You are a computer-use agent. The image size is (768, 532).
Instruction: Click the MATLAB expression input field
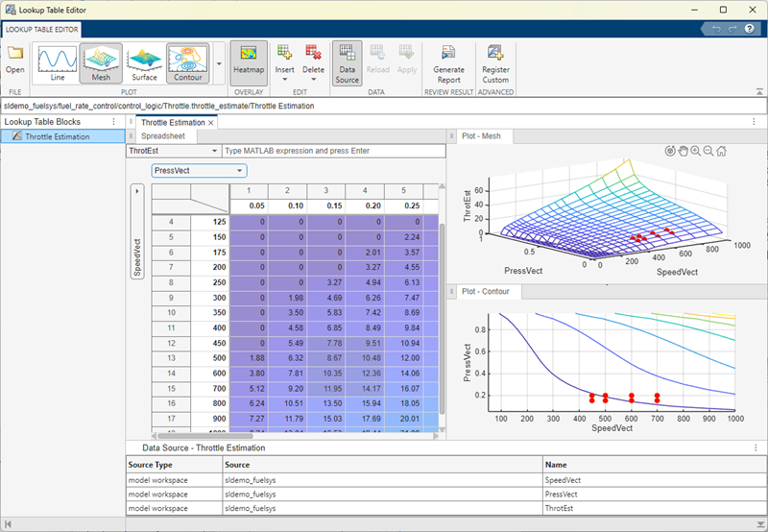[x=333, y=151]
